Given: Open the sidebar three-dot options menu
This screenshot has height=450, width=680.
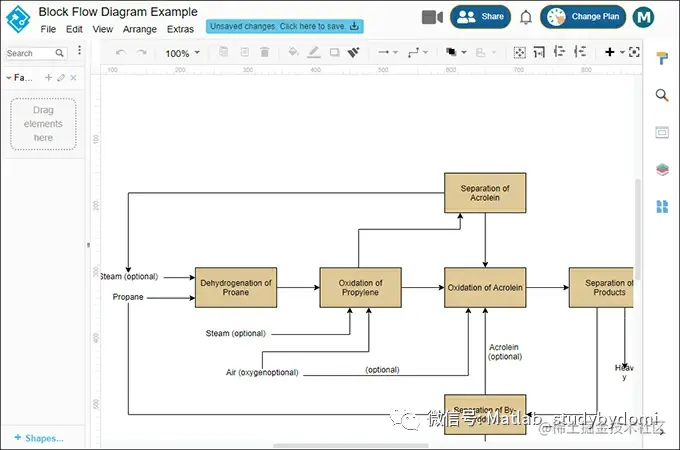Looking at the screenshot, I should 79,50.
